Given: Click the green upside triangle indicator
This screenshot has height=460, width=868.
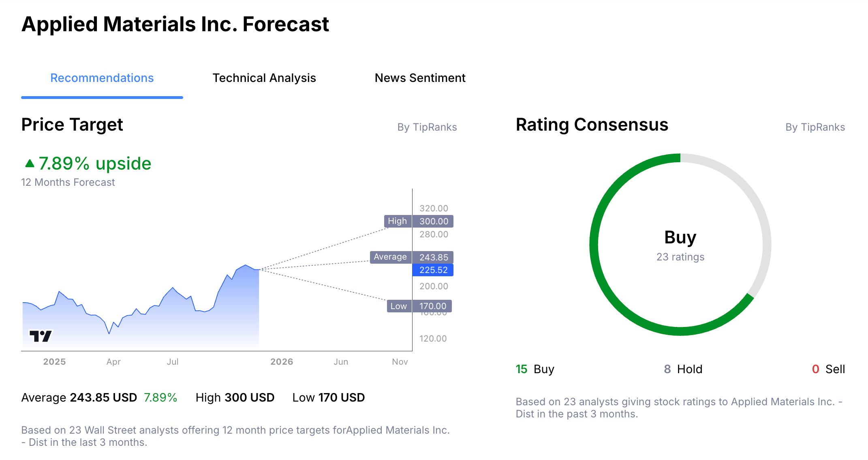Looking at the screenshot, I should click(29, 163).
